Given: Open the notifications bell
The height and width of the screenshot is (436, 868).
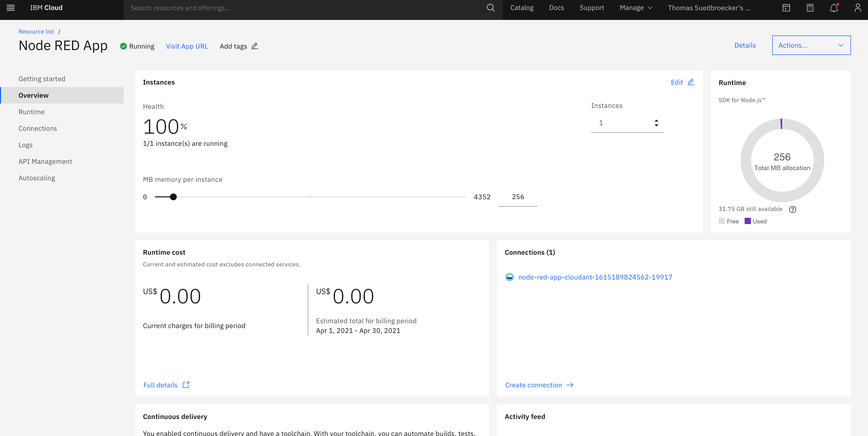Looking at the screenshot, I should click(x=834, y=8).
